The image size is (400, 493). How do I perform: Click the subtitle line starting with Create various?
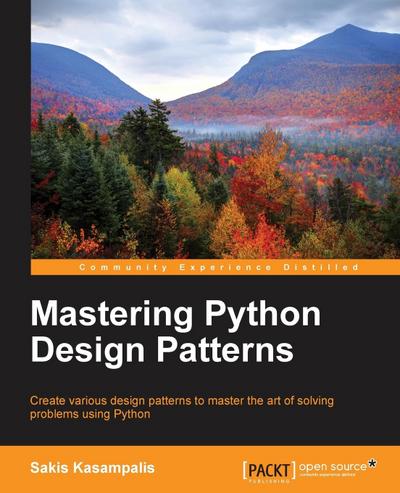point(182,400)
